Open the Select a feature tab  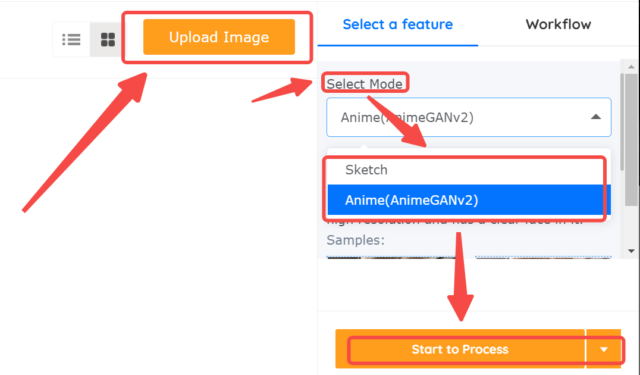pyautogui.click(x=398, y=24)
